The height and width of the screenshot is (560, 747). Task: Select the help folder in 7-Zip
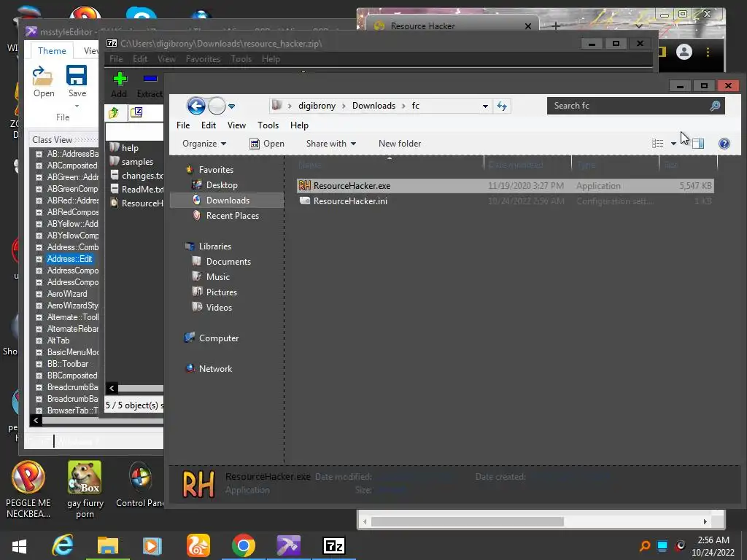(x=129, y=147)
